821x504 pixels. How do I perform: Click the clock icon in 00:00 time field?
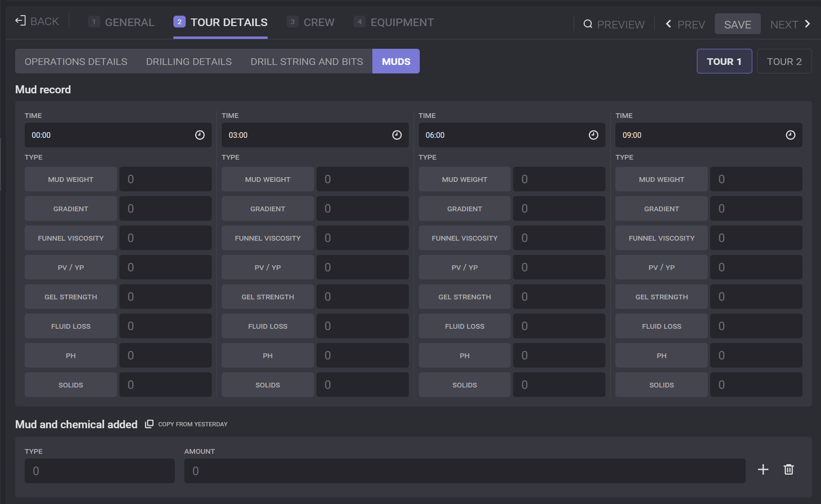click(200, 135)
